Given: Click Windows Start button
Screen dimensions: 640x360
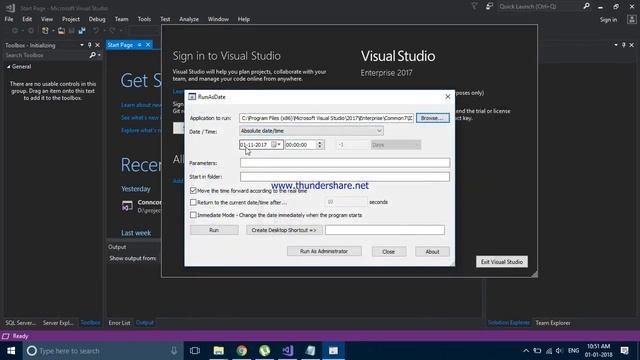Looking at the screenshot, I should (11, 351).
